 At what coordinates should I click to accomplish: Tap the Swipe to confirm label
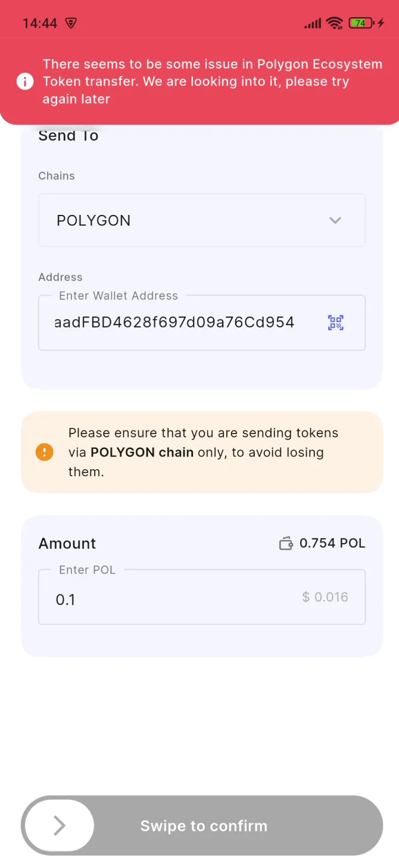[204, 826]
